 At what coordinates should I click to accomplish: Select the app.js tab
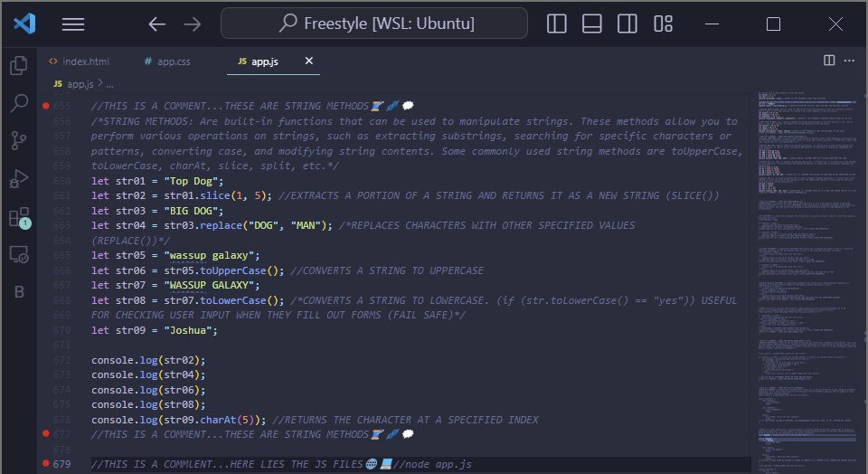(x=259, y=62)
